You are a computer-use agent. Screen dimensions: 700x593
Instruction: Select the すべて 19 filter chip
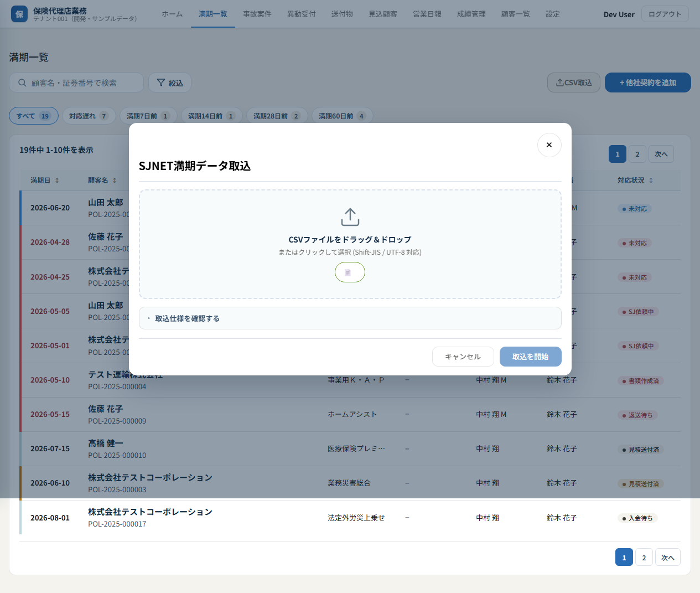34,116
